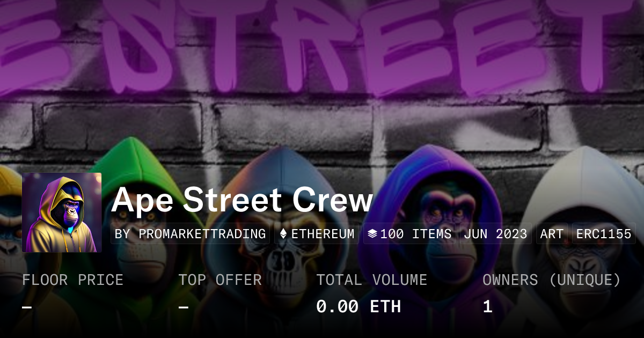Open the Ape Street Crew avatar image
The image size is (644, 338).
point(62,212)
